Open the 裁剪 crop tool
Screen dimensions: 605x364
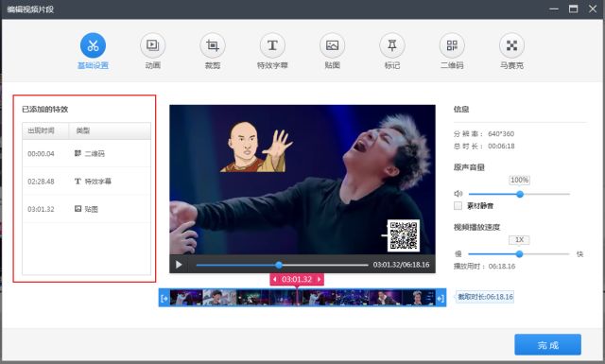click(x=213, y=45)
